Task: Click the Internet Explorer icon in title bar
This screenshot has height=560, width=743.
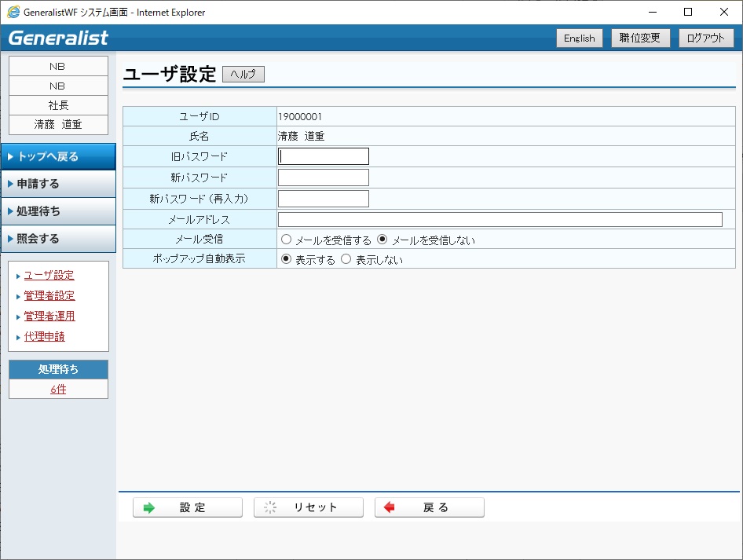Action: (x=13, y=12)
